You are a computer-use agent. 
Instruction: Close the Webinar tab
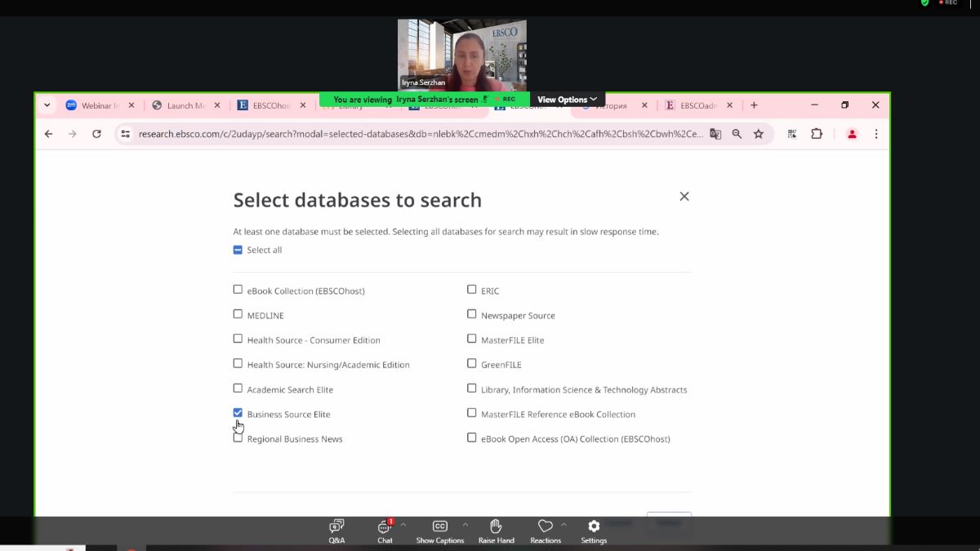(x=132, y=105)
